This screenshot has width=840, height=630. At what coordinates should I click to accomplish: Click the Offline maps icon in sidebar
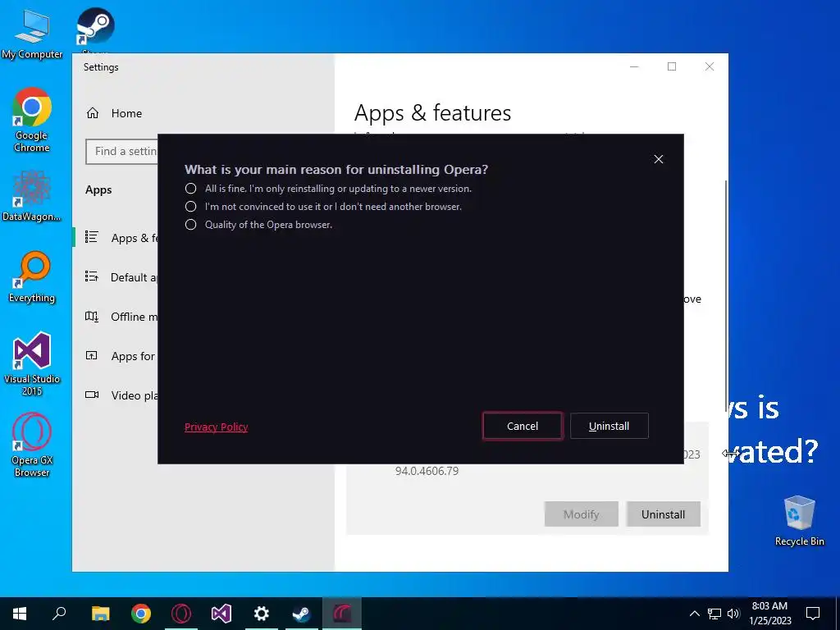coord(92,316)
